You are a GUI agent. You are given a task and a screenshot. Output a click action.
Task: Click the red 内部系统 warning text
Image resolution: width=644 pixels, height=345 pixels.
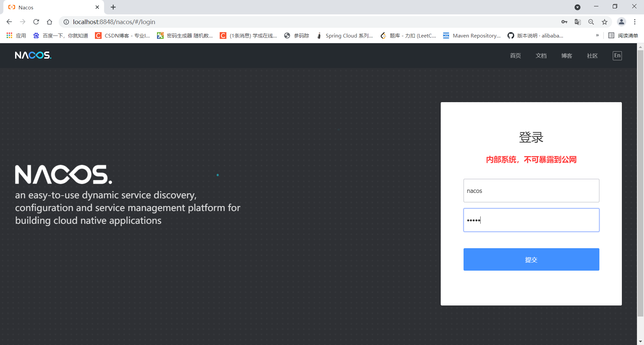531,160
